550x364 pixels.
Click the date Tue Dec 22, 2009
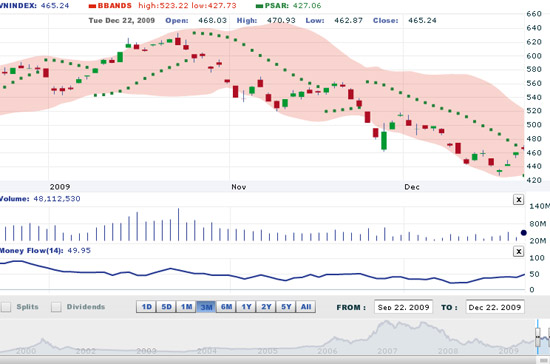[122, 20]
